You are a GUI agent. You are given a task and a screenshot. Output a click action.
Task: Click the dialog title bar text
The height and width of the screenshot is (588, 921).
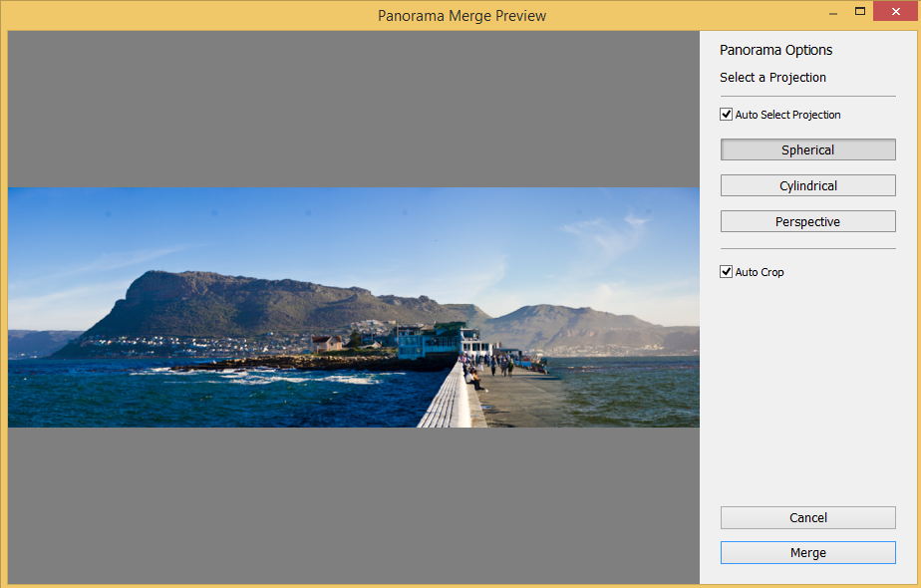coord(461,15)
